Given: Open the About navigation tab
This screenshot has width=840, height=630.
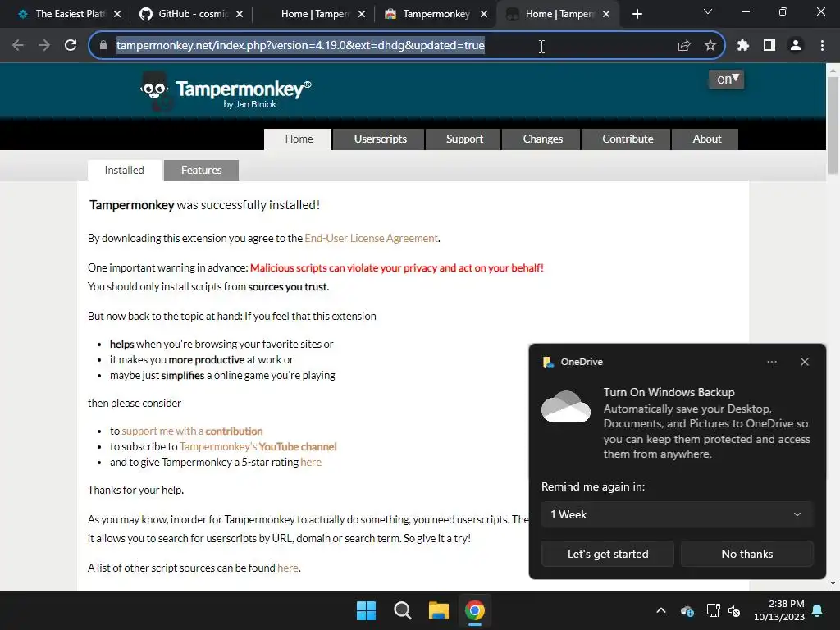Looking at the screenshot, I should (706, 139).
